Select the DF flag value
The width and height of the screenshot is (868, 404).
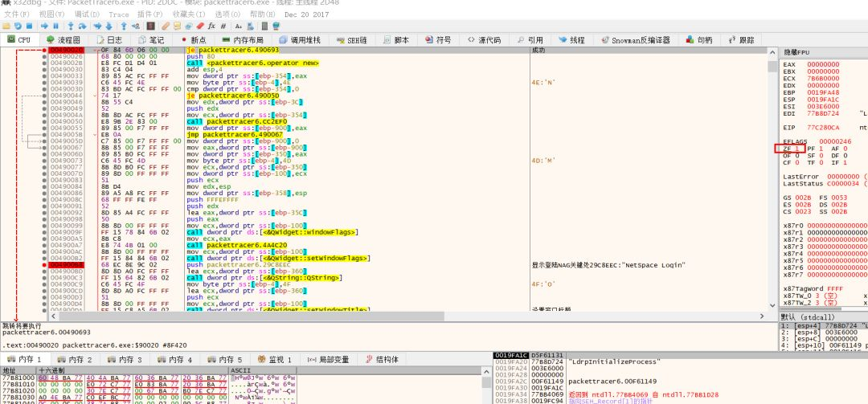point(844,156)
